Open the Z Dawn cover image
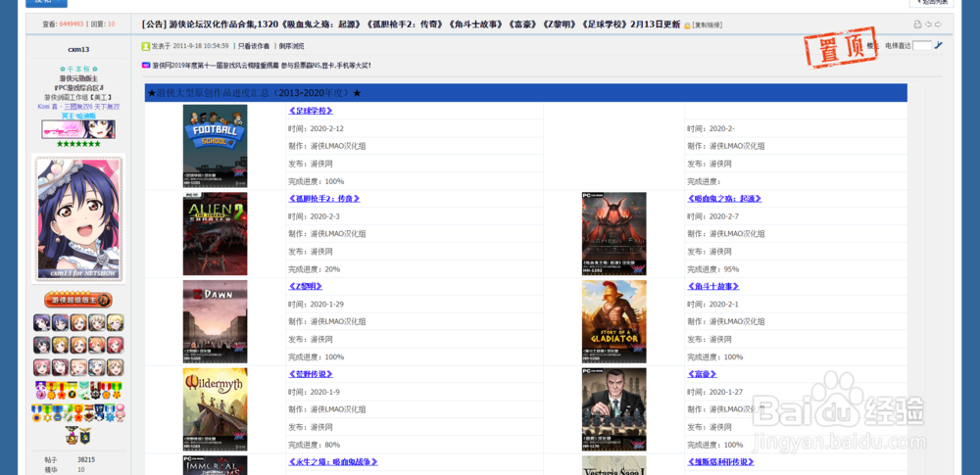The height and width of the screenshot is (475, 980). tap(215, 321)
